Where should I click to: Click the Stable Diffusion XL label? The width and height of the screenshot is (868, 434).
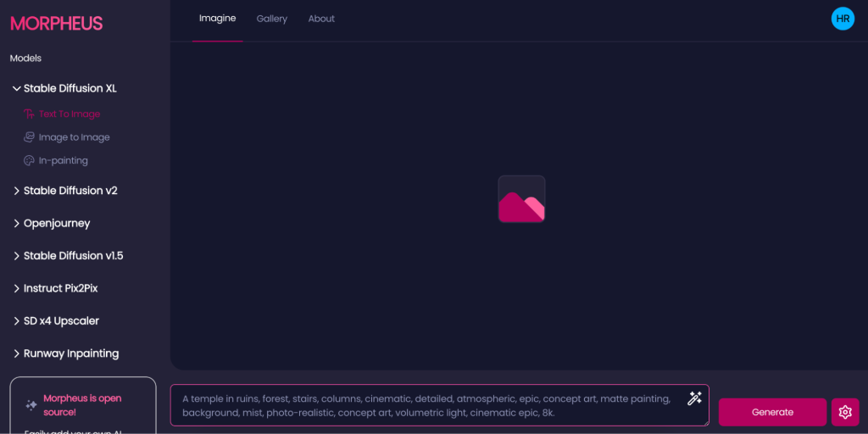coord(70,88)
